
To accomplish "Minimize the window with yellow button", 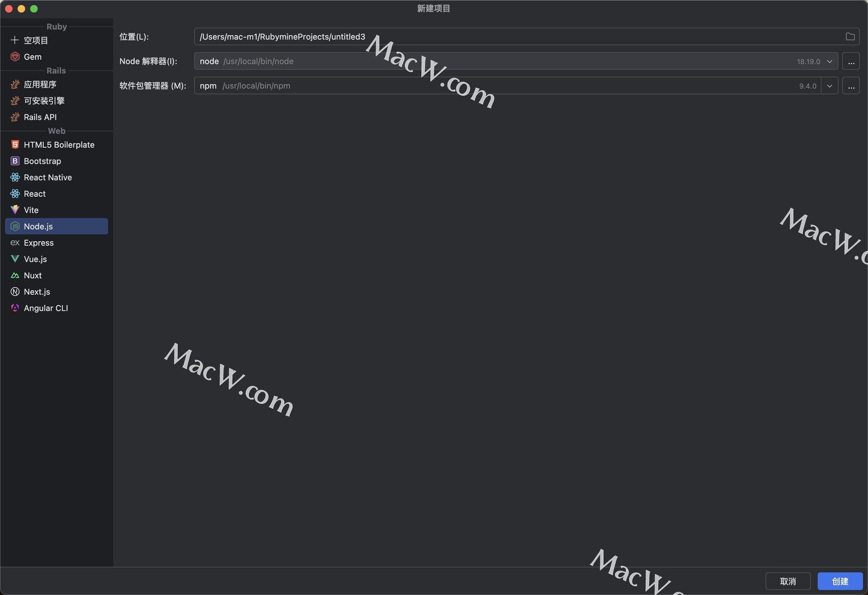I will point(21,9).
